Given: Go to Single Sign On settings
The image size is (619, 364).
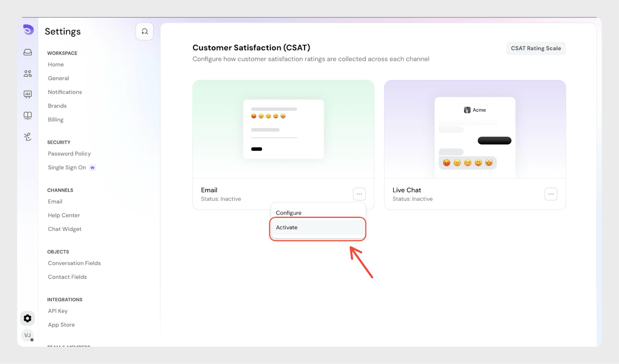Looking at the screenshot, I should (x=67, y=167).
